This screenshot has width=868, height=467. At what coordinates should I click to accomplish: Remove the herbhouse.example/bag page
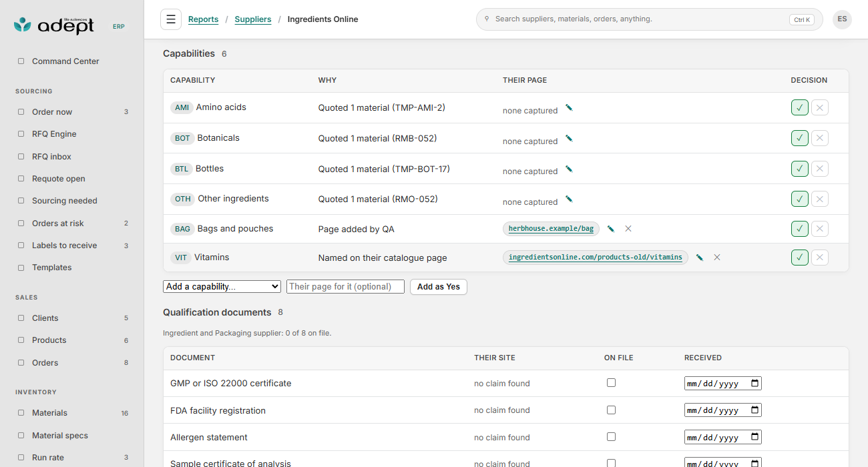tap(628, 229)
